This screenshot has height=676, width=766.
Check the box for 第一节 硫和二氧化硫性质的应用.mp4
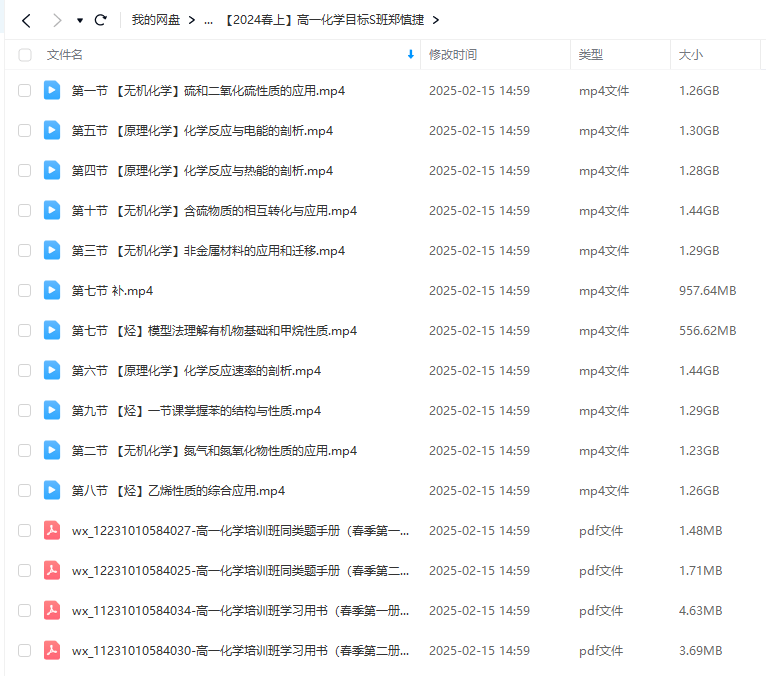pyautogui.click(x=24, y=91)
